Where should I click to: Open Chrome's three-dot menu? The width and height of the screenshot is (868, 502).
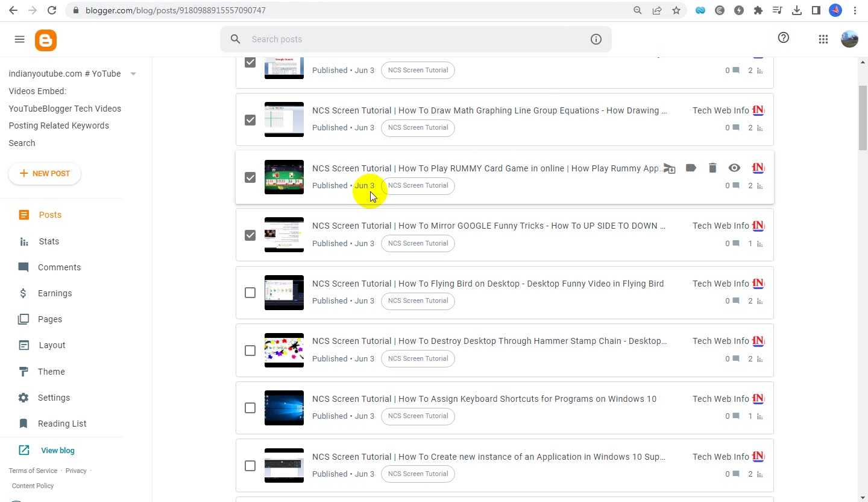855,10
